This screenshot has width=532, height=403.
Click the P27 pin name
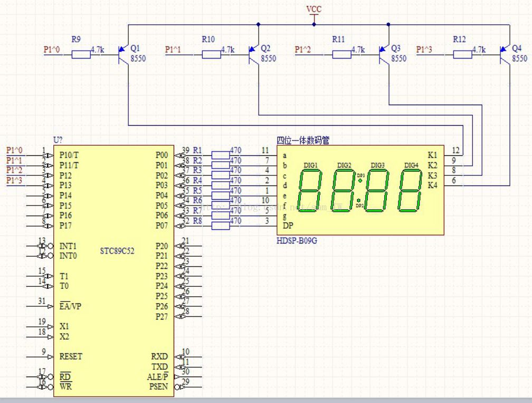162,316
